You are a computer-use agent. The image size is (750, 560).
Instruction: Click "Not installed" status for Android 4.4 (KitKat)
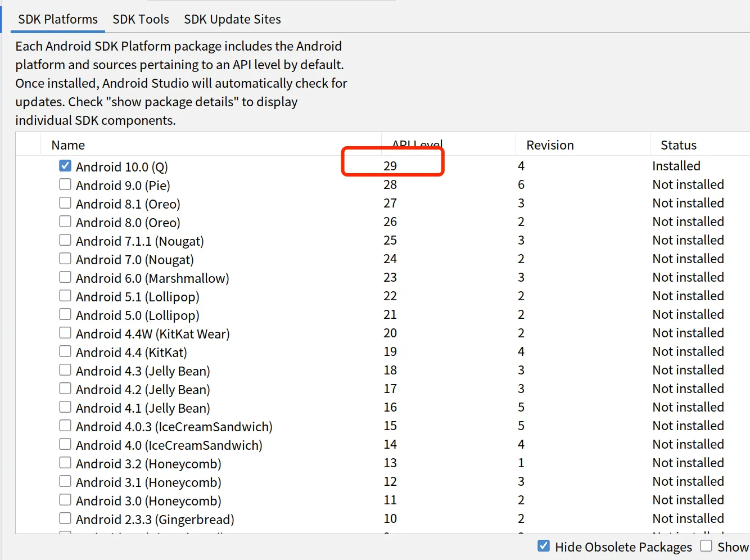click(688, 351)
